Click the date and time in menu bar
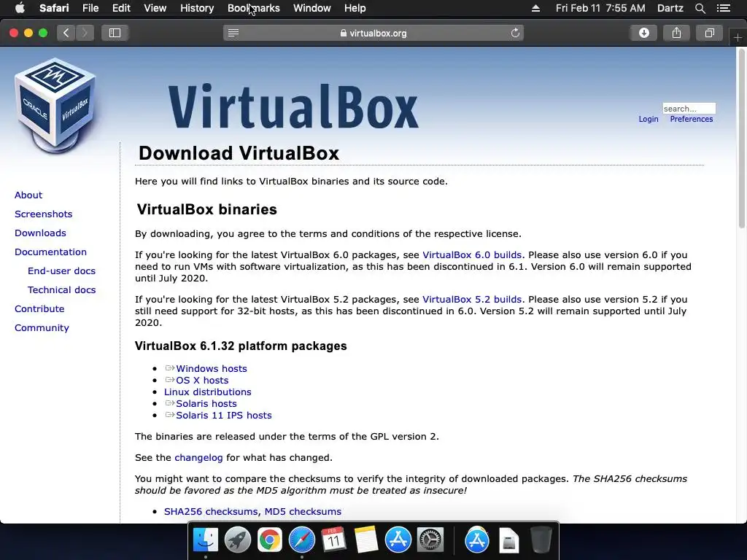The width and height of the screenshot is (747, 560). point(600,8)
